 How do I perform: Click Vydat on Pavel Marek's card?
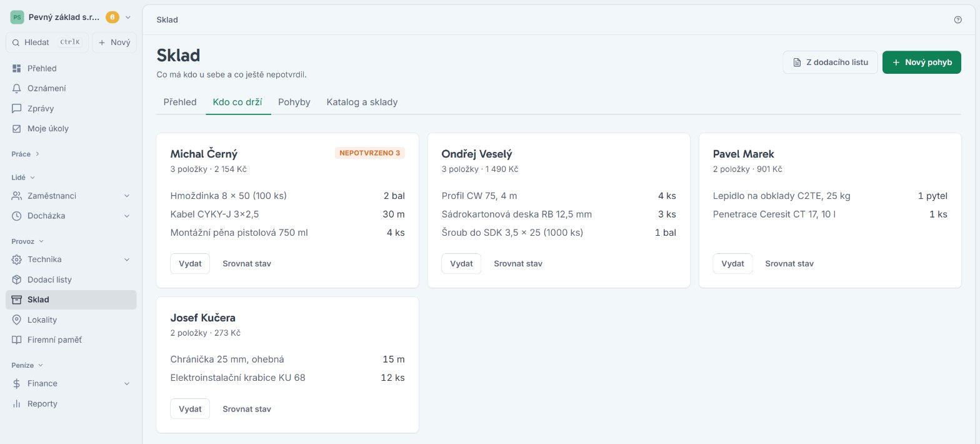tap(732, 263)
